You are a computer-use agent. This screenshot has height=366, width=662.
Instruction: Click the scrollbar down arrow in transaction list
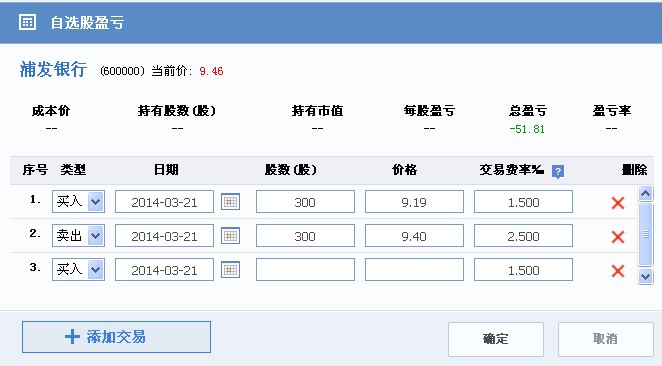pyautogui.click(x=646, y=277)
